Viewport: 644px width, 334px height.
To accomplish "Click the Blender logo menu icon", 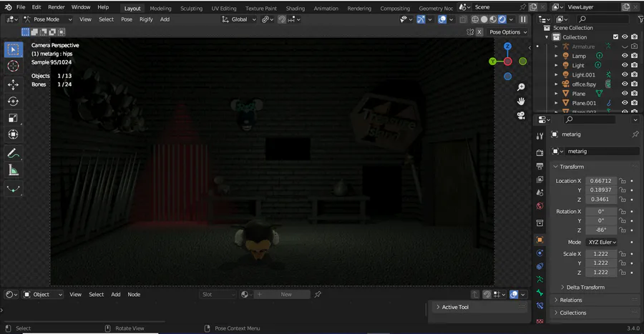I will [x=8, y=7].
